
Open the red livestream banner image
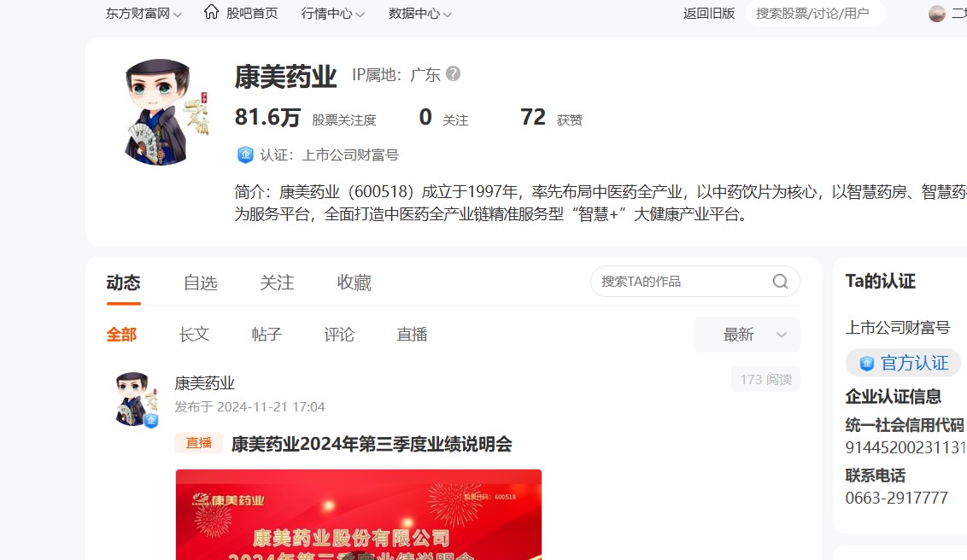pos(359,515)
